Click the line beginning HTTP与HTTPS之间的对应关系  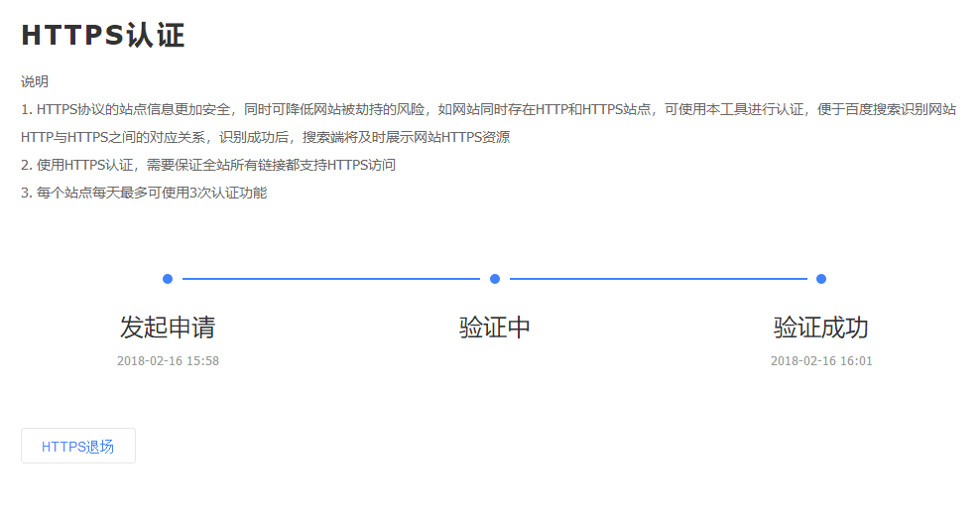coord(266,137)
